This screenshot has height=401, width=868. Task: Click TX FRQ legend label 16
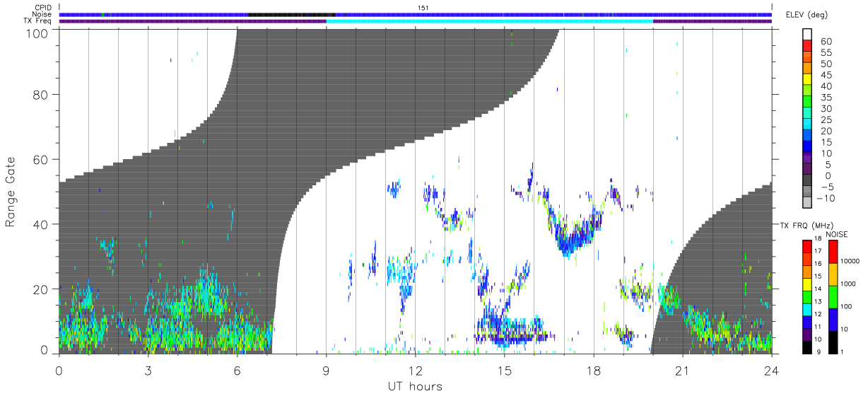click(x=817, y=264)
